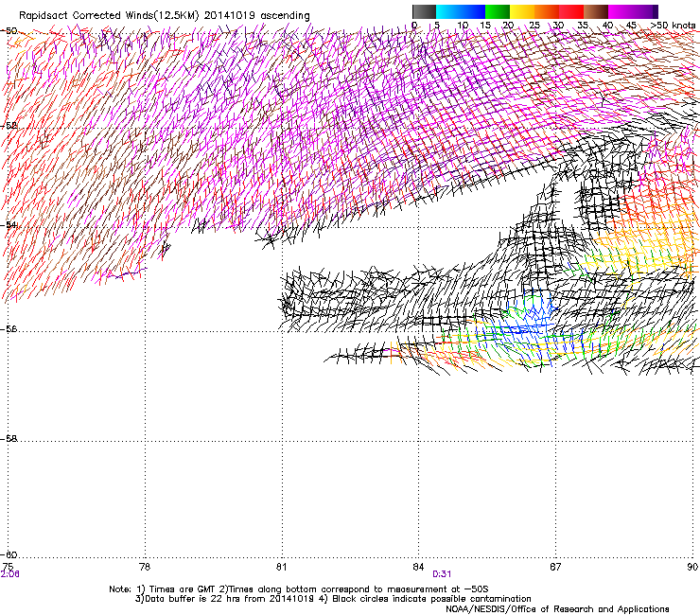Click the chart title 'Rapidscat Corrected Winds(12.5KM)'
Viewport: 700px width, 615px height.
point(109,16)
